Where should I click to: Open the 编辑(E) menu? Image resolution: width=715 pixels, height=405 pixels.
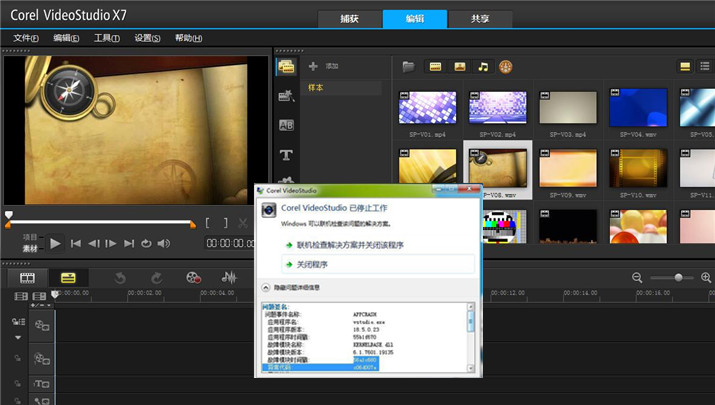point(66,38)
